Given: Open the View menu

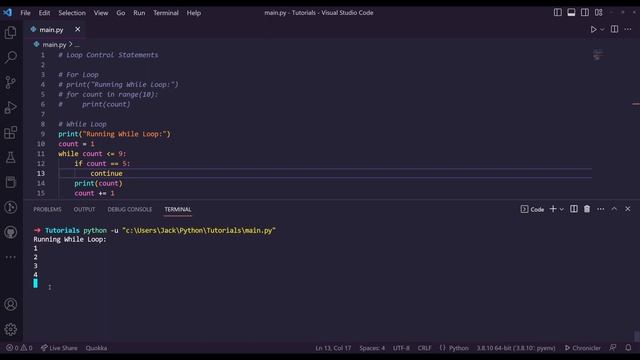Looking at the screenshot, I should (x=101, y=13).
